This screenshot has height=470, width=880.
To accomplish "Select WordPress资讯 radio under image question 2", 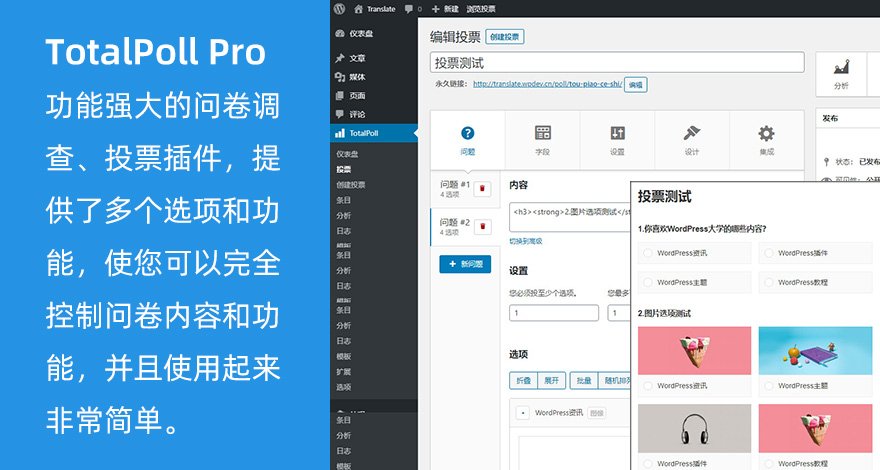I will (648, 386).
